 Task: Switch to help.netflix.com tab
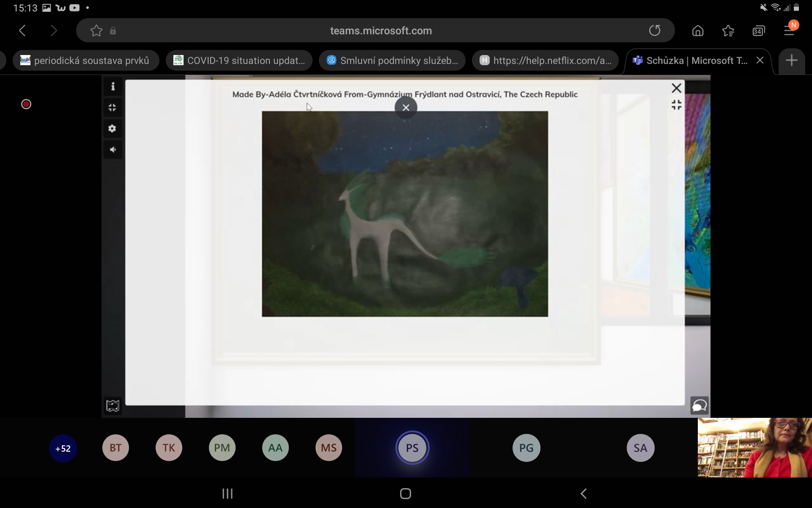click(545, 61)
